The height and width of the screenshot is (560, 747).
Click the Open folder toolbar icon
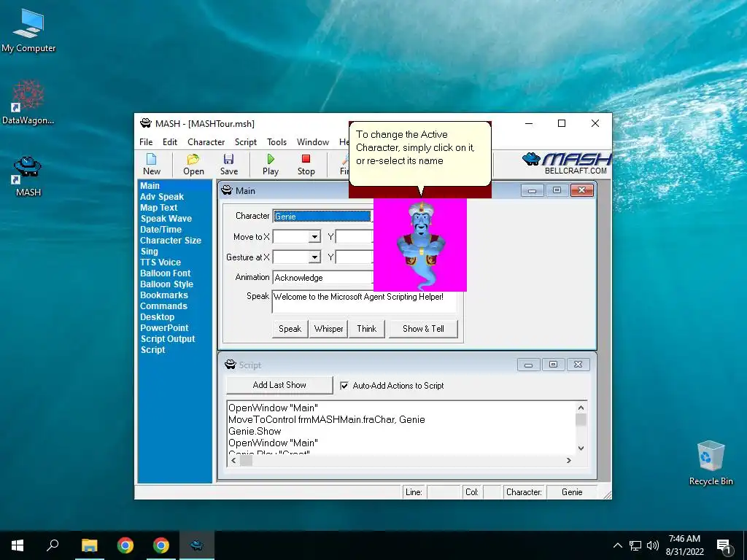(193, 164)
